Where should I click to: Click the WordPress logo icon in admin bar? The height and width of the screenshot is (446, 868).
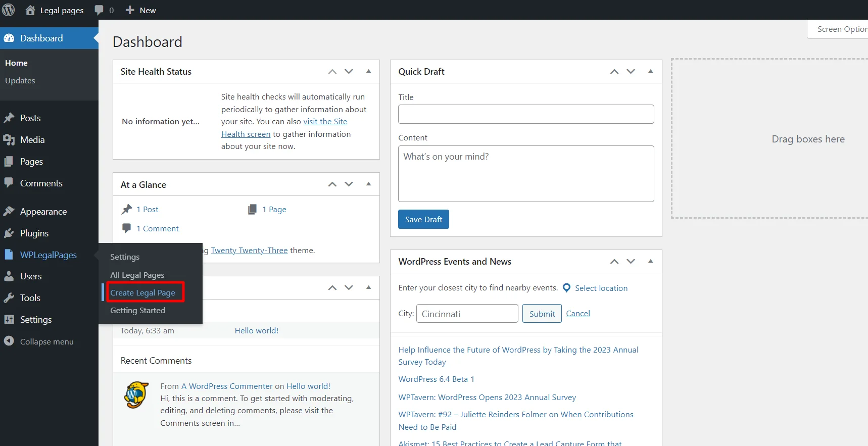(x=9, y=10)
